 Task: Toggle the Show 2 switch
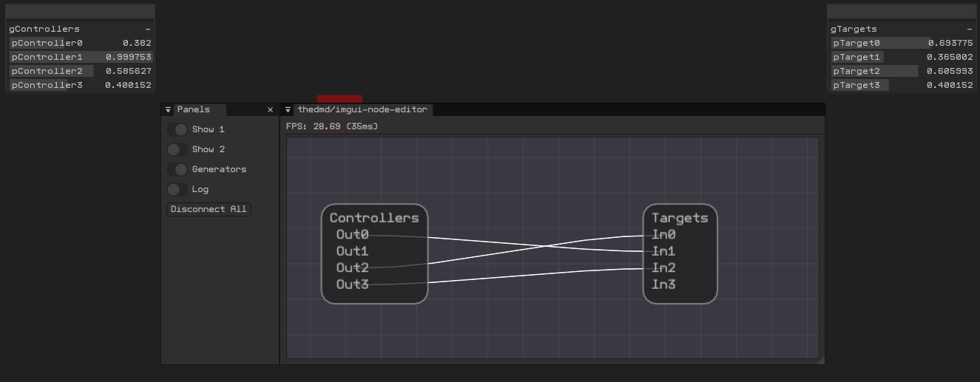tap(178, 149)
